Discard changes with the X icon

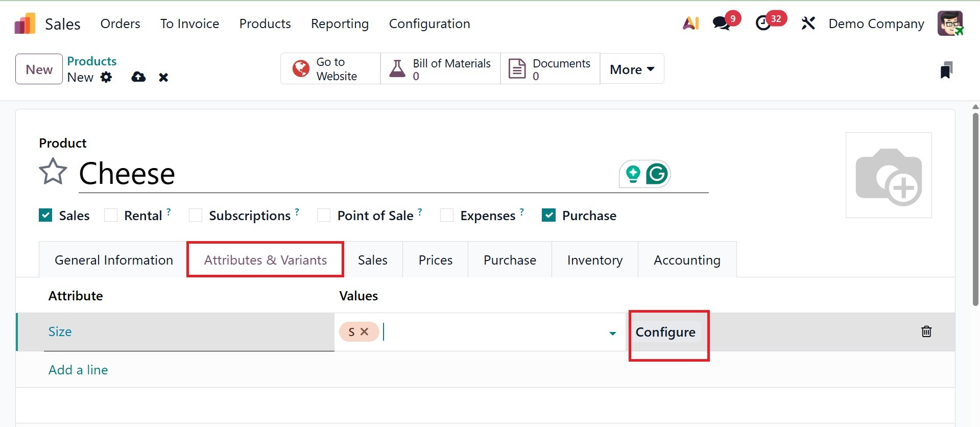(x=163, y=77)
